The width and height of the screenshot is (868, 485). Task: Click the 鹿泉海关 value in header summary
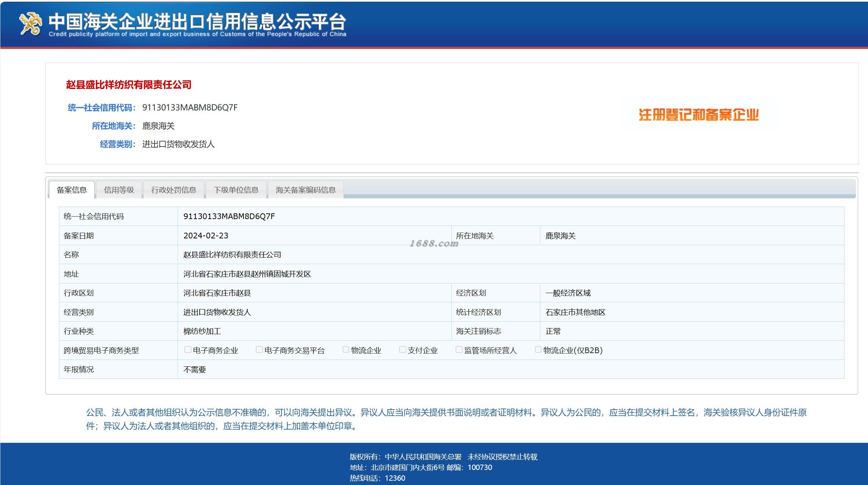(158, 126)
